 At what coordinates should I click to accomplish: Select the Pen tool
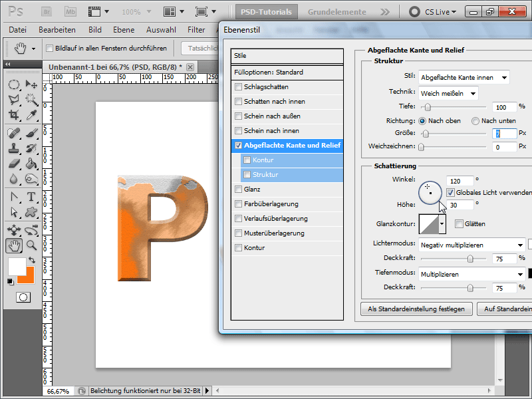pos(13,197)
